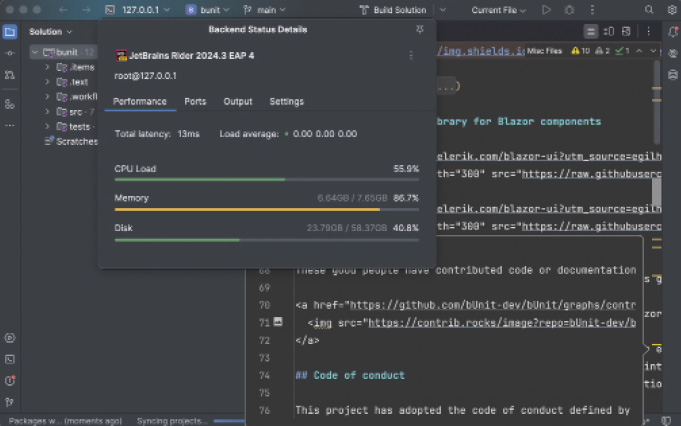The width and height of the screenshot is (681, 426).
Task: Open the main toolbar More actions menu
Action: point(592,10)
